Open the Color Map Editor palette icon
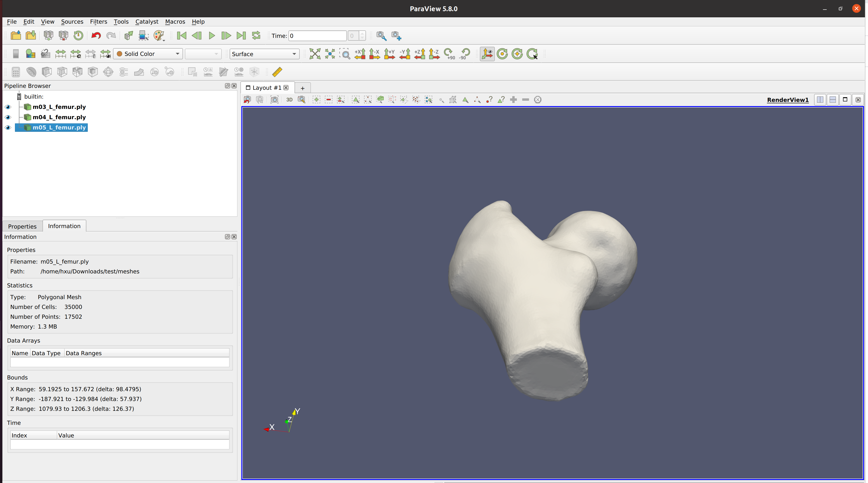Image resolution: width=868 pixels, height=483 pixels. coord(159,36)
